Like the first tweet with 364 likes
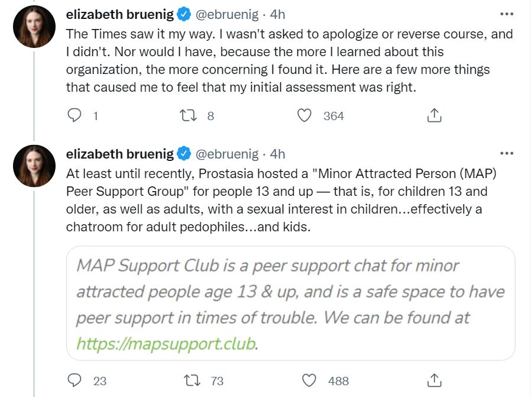 [x=304, y=115]
